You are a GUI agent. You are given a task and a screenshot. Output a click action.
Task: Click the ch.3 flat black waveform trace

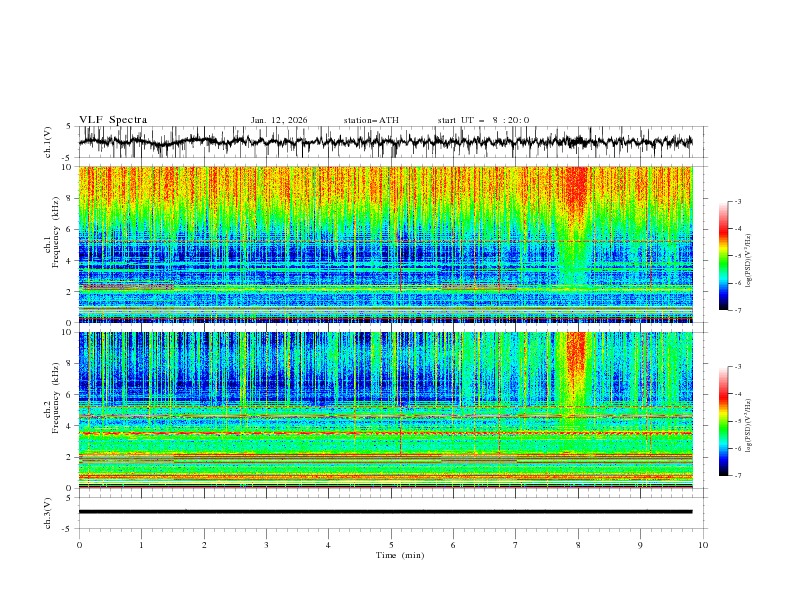coord(385,512)
